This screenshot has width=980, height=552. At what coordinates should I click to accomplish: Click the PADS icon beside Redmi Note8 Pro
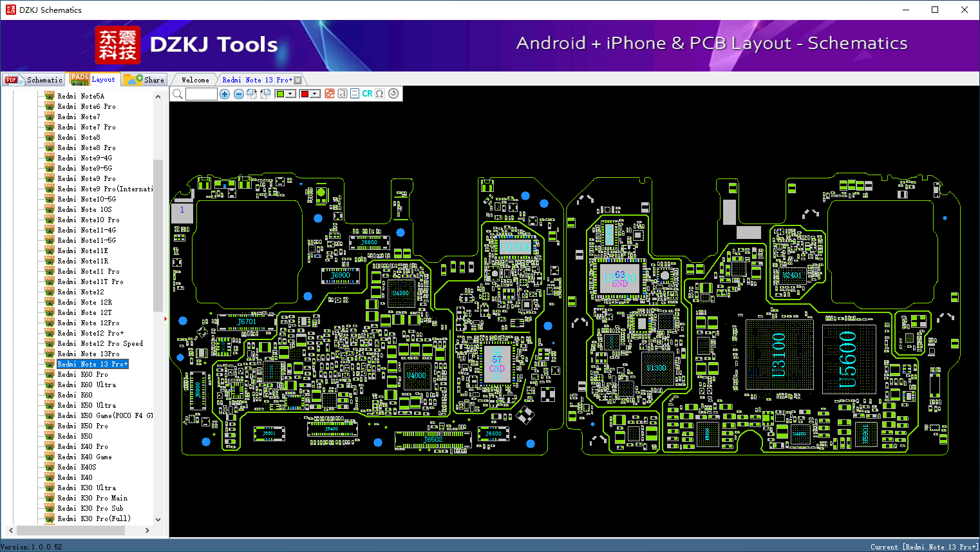50,148
